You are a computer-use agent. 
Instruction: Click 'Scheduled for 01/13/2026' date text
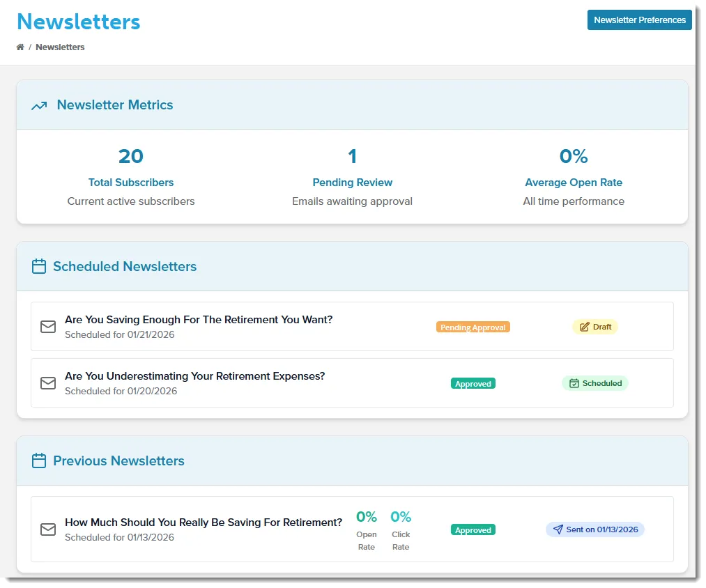(x=119, y=538)
